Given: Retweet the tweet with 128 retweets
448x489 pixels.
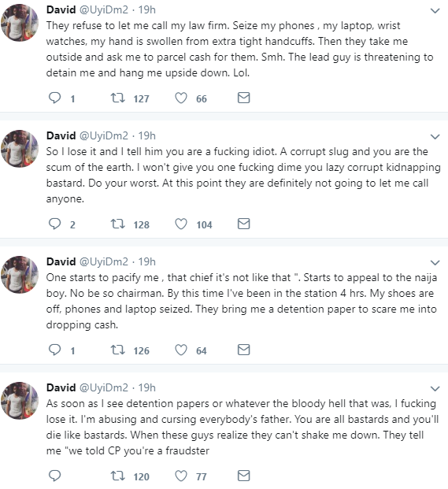Looking at the screenshot, I should [x=118, y=224].
